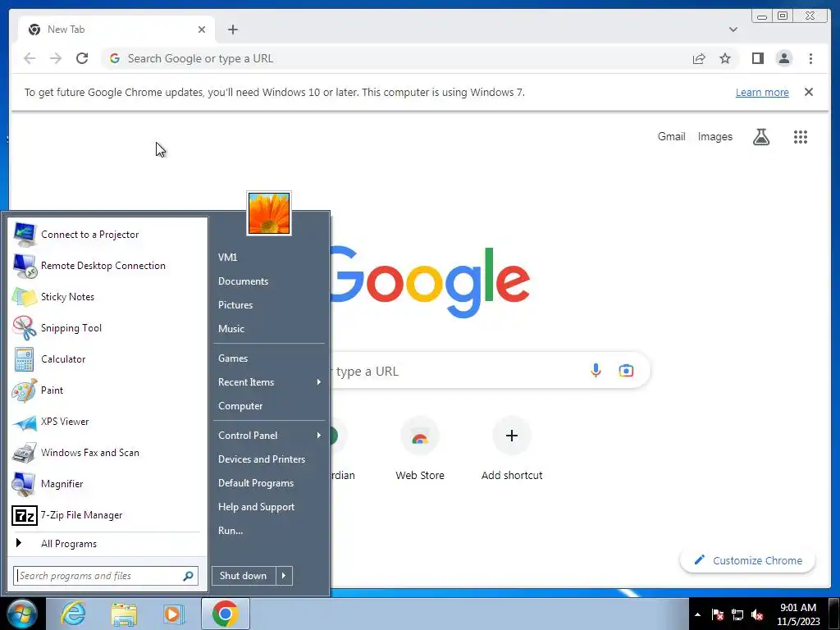The height and width of the screenshot is (630, 840).
Task: Open Chrome three-dot menu
Action: (810, 58)
